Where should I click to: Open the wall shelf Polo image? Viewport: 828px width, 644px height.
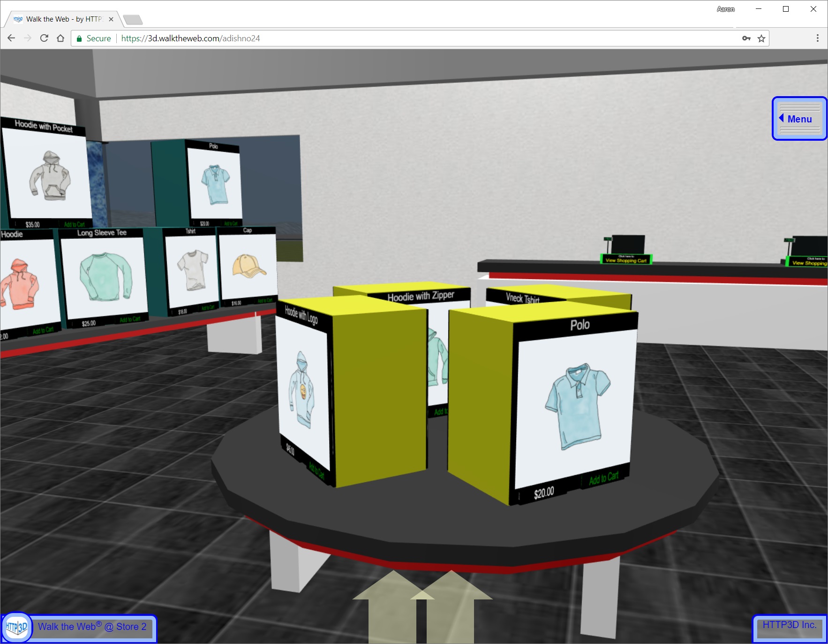(x=215, y=184)
